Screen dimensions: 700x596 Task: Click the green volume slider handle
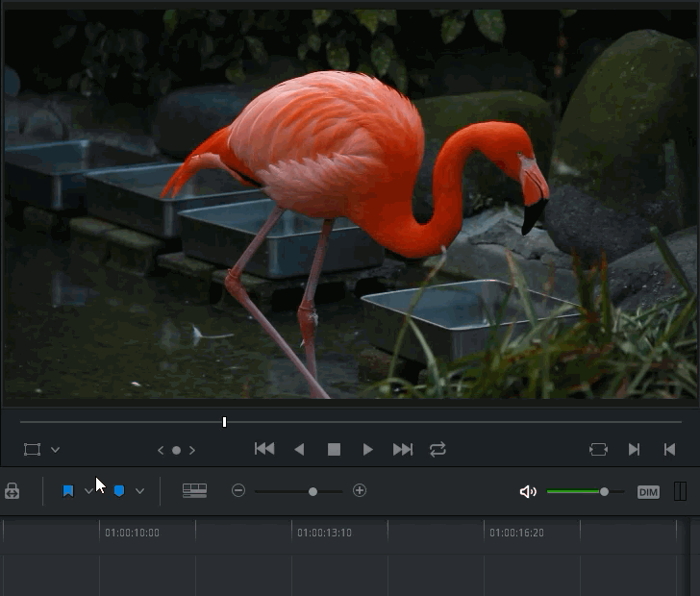(x=604, y=491)
